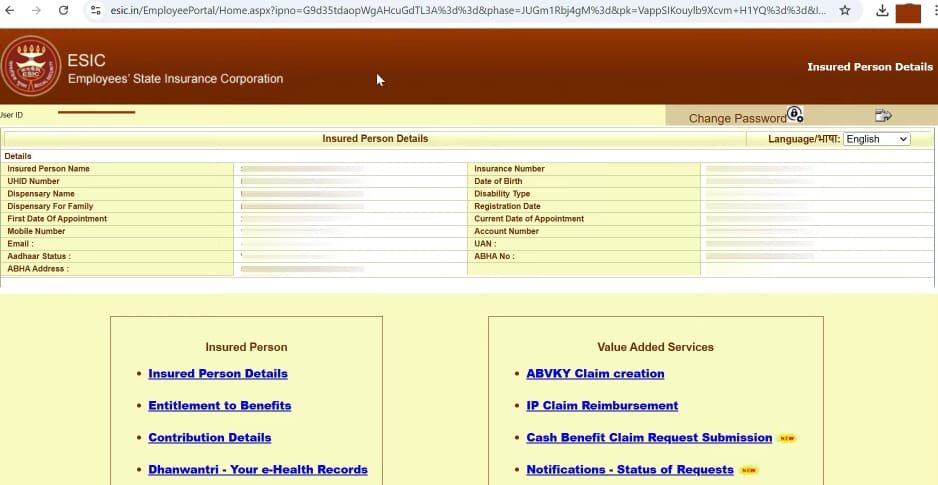This screenshot has height=485, width=938.
Task: Bookmark this page with star icon
Action: click(x=845, y=11)
